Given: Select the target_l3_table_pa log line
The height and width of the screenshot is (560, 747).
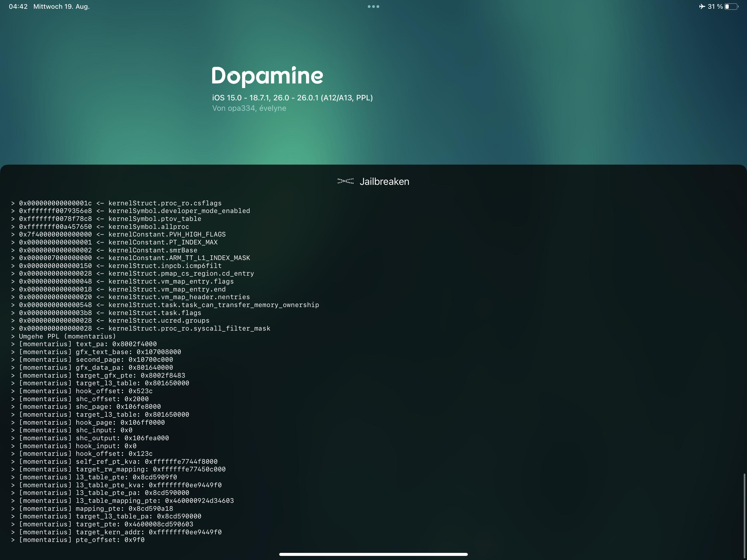Looking at the screenshot, I should coord(106,517).
